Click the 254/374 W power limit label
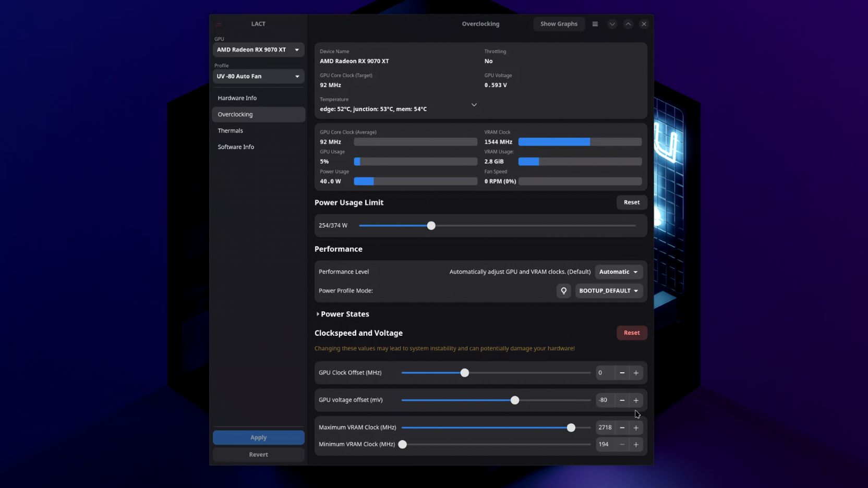Image resolution: width=868 pixels, height=488 pixels. pyautogui.click(x=333, y=226)
